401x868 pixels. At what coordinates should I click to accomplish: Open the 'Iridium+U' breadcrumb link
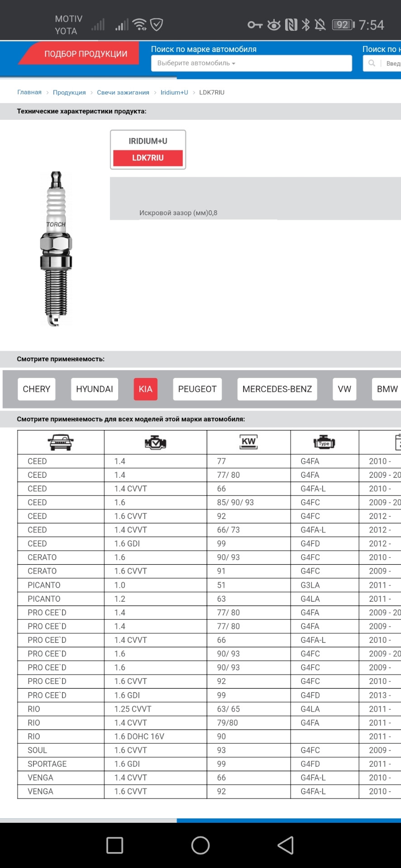point(174,92)
